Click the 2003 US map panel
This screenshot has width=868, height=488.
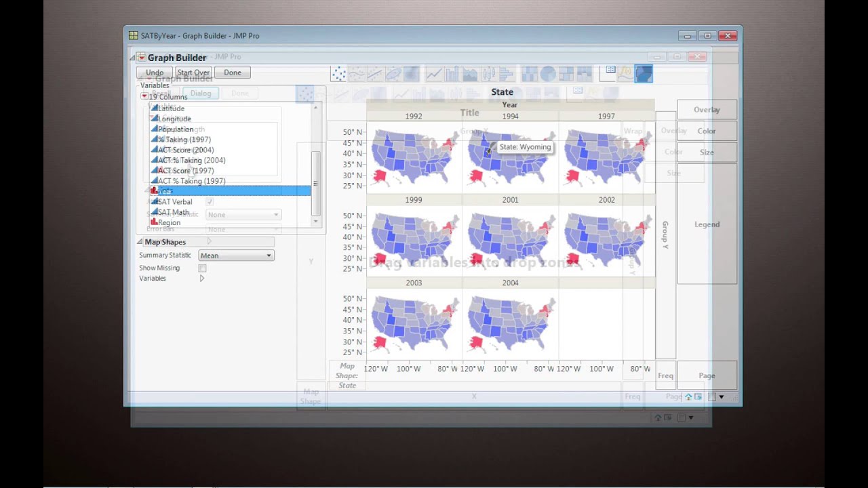[414, 325]
